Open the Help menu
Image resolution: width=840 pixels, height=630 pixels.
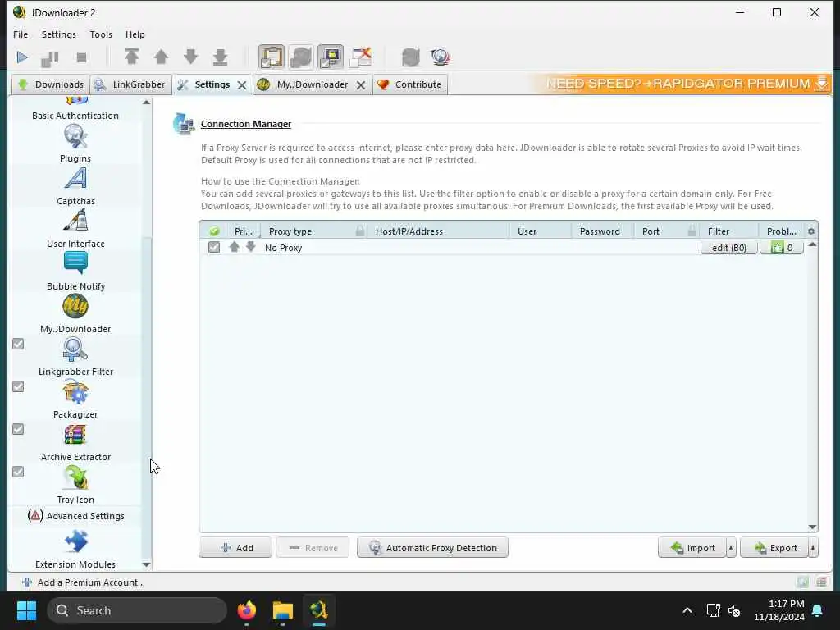click(x=135, y=34)
